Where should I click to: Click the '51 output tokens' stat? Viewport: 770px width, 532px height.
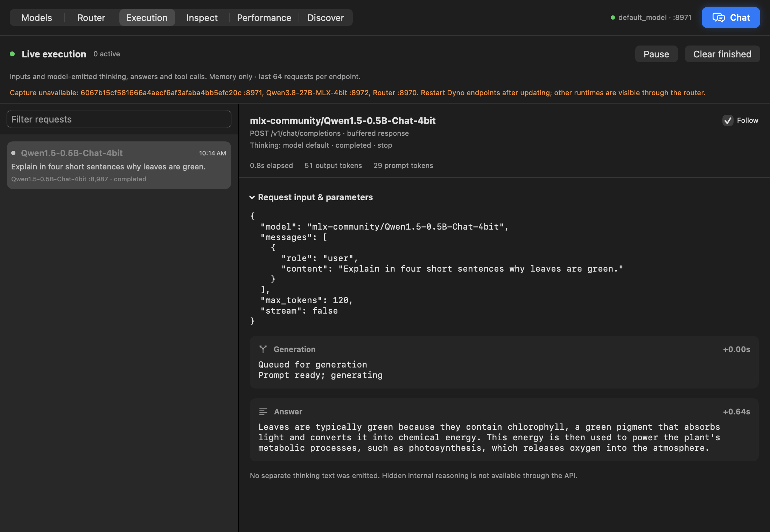pyautogui.click(x=333, y=166)
